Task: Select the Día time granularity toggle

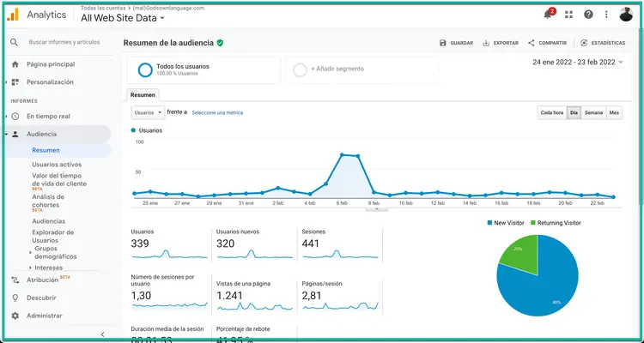Action: click(573, 112)
